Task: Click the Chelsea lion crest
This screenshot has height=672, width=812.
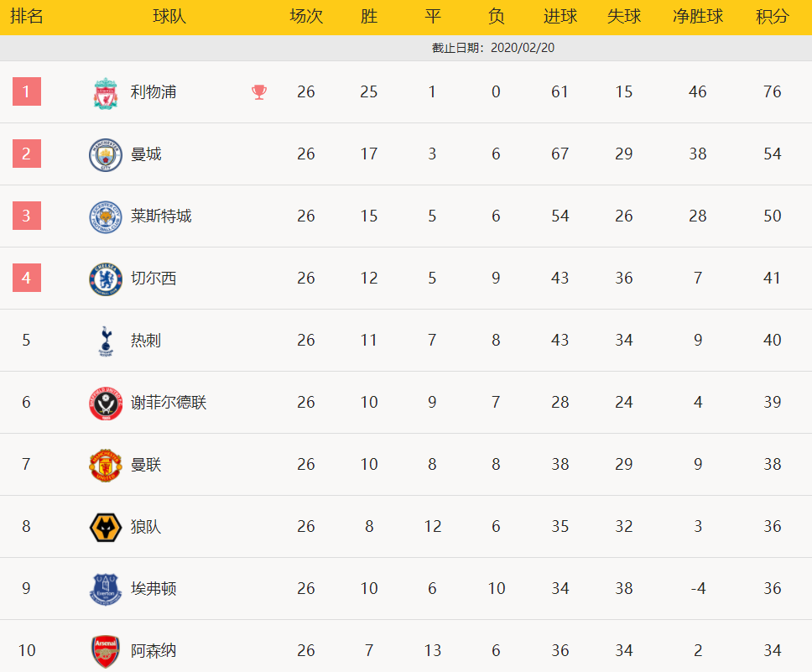Action: click(x=106, y=279)
